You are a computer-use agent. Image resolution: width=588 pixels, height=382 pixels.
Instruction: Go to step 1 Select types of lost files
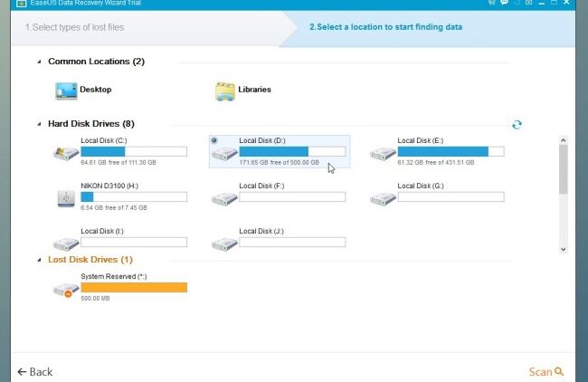(75, 27)
